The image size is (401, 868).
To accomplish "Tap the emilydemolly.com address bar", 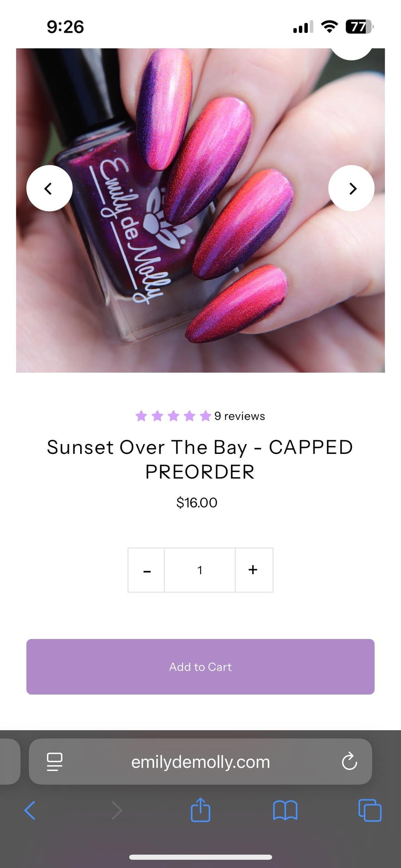I will [x=200, y=761].
